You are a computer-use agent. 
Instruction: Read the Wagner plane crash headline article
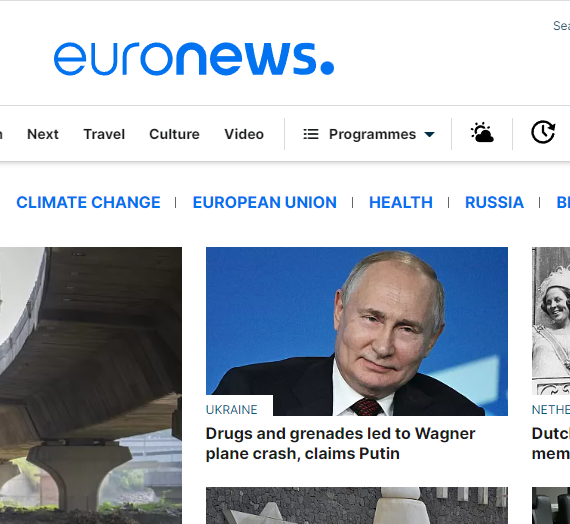(x=340, y=444)
